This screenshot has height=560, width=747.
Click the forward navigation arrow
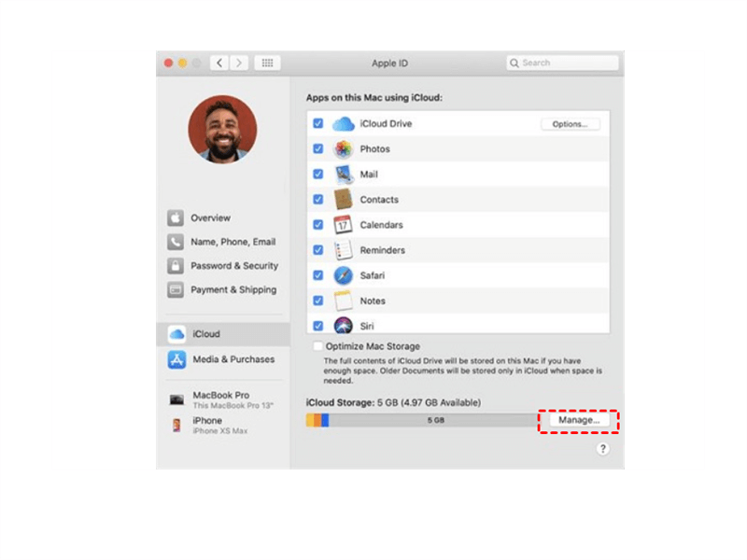(239, 63)
